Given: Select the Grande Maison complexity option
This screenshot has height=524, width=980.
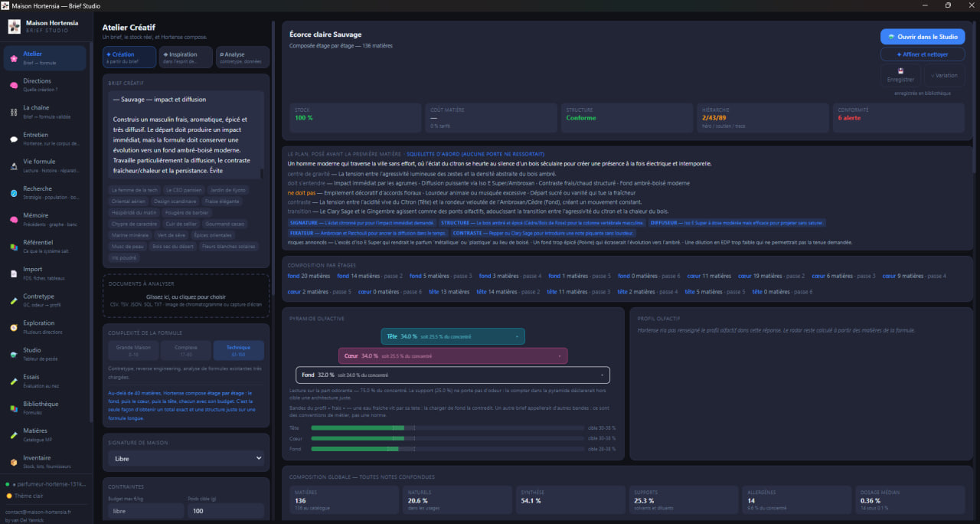Looking at the screenshot, I should (133, 350).
